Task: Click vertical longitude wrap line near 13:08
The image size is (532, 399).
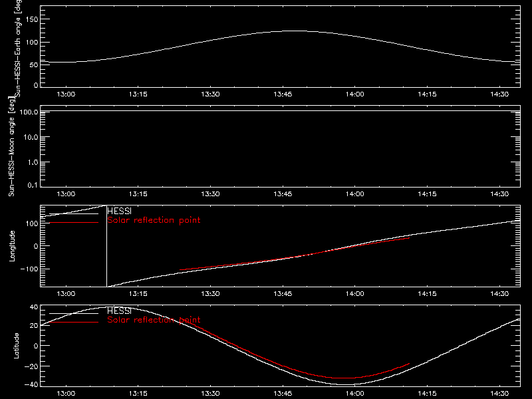Action: (x=106, y=246)
